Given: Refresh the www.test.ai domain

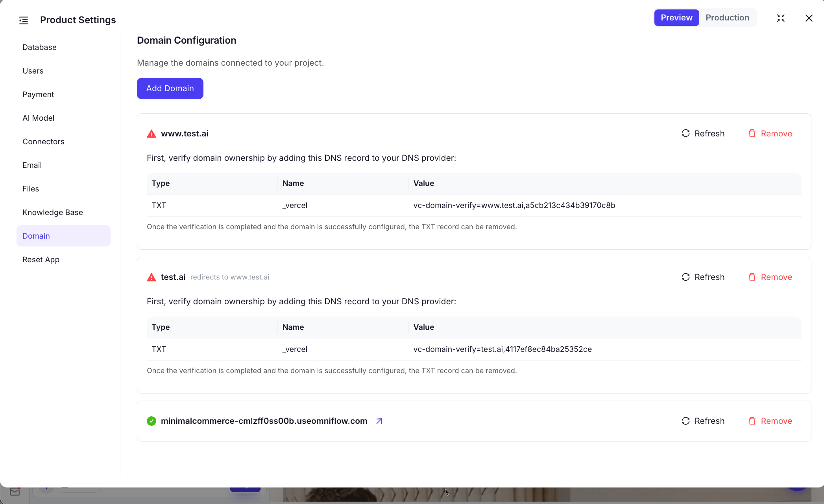Looking at the screenshot, I should click(703, 134).
